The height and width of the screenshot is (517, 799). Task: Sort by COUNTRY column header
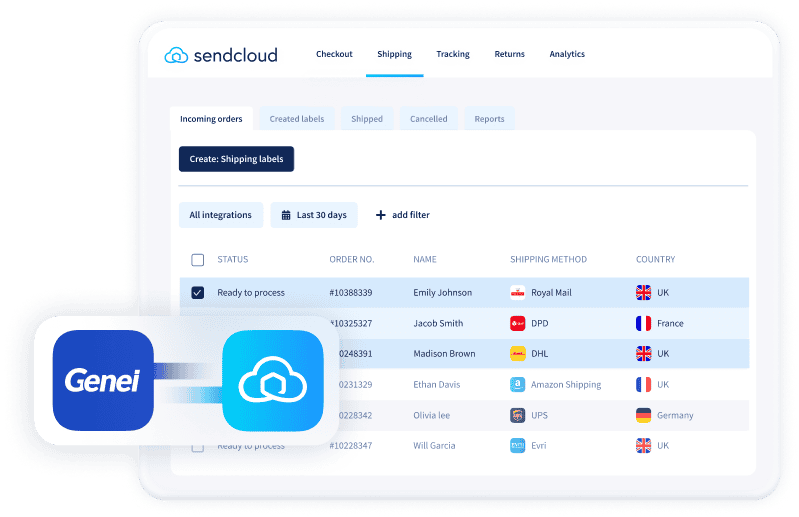(655, 259)
